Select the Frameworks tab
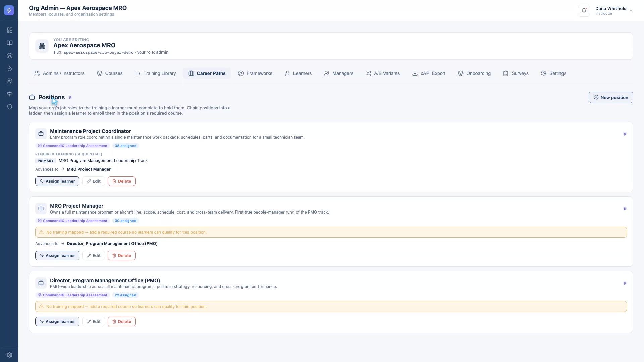644x362 pixels. 255,73
